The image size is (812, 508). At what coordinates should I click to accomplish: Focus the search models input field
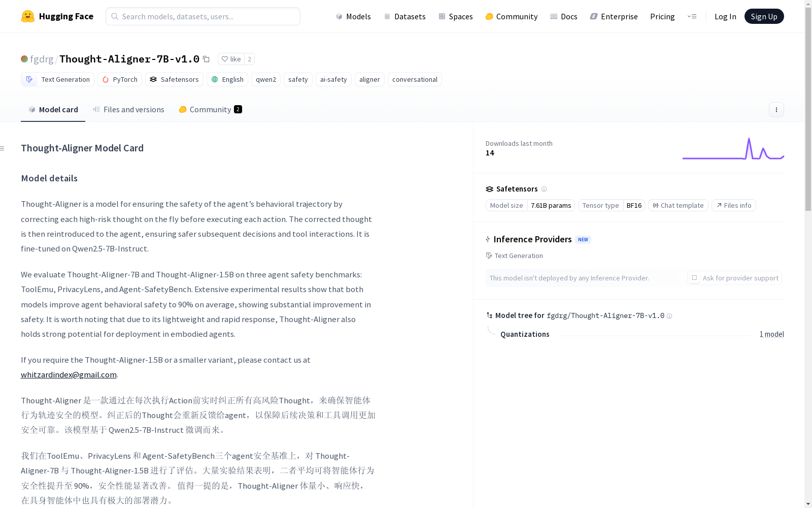tap(203, 16)
